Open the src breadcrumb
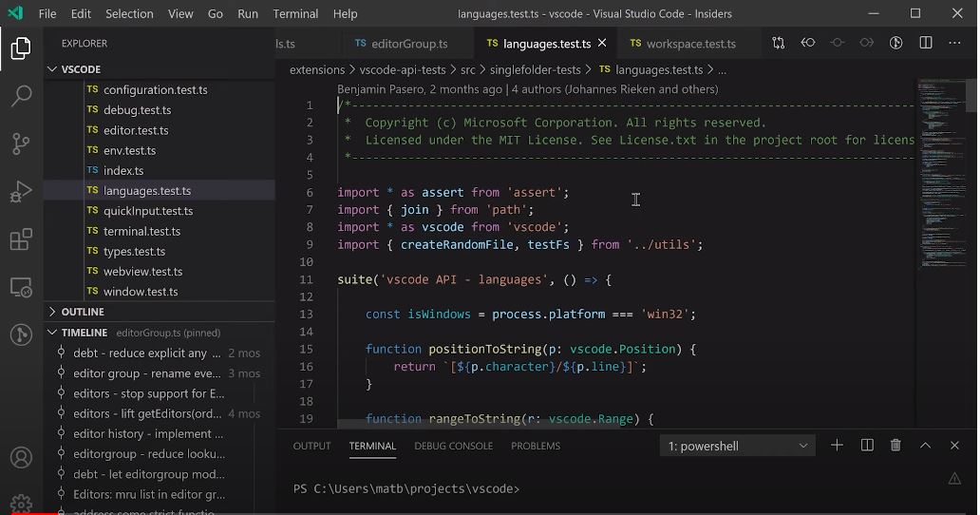The height and width of the screenshot is (515, 980). [x=467, y=70]
